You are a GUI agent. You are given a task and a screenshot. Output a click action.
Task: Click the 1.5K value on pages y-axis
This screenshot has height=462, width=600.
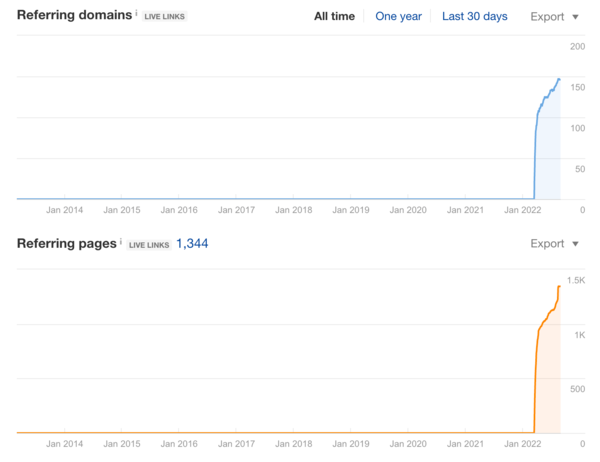click(576, 281)
